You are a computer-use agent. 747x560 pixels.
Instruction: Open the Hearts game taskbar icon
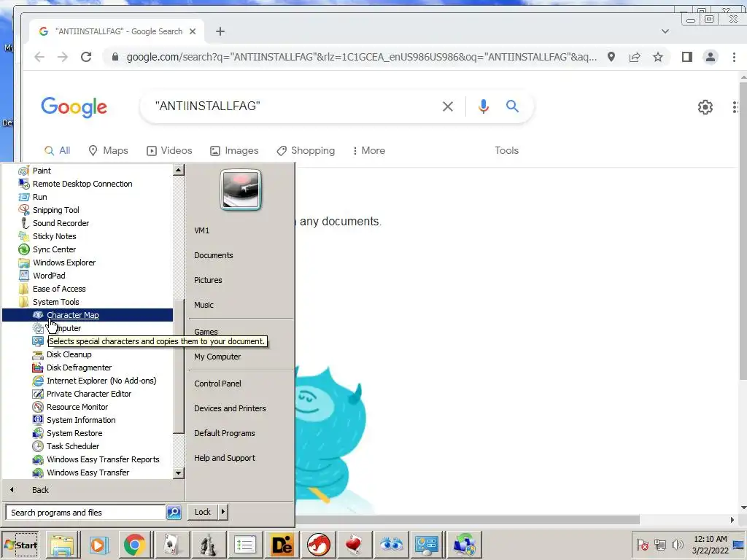[x=354, y=545]
